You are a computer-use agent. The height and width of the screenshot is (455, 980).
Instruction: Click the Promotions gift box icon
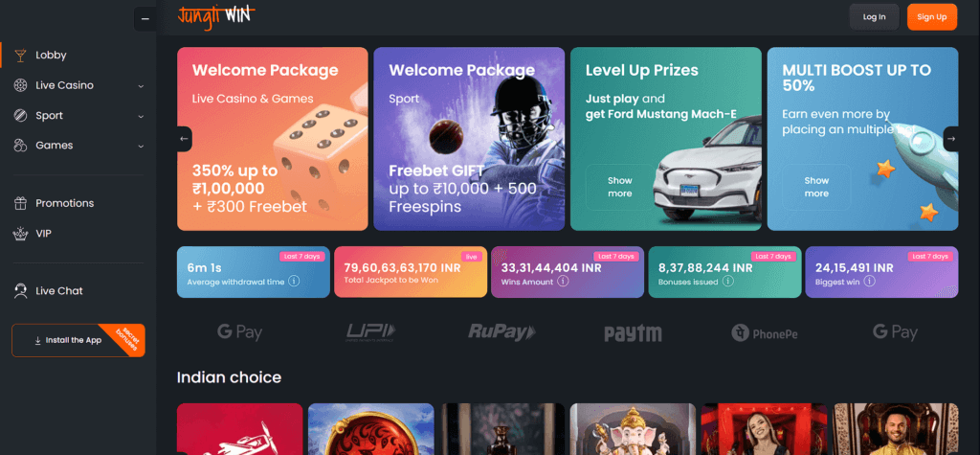pyautogui.click(x=21, y=203)
